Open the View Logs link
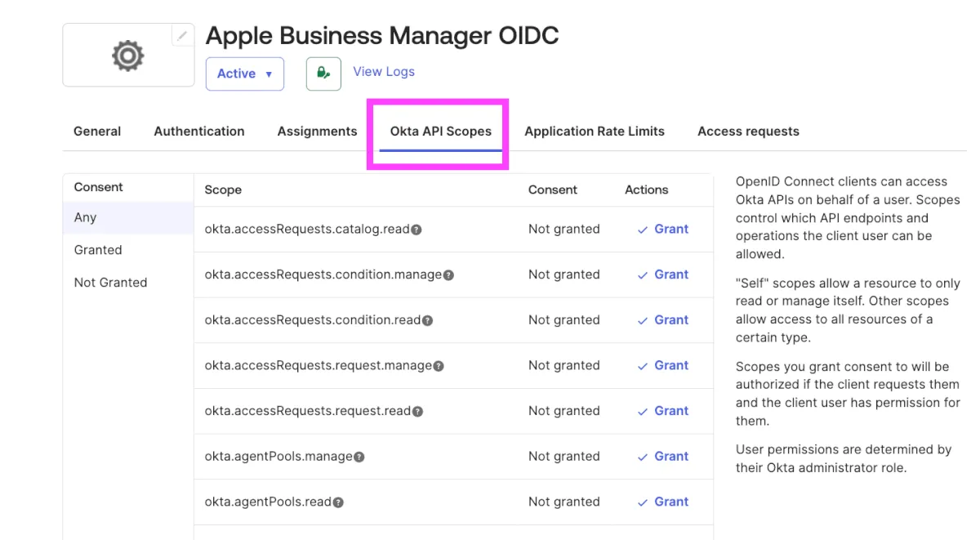 (x=384, y=72)
